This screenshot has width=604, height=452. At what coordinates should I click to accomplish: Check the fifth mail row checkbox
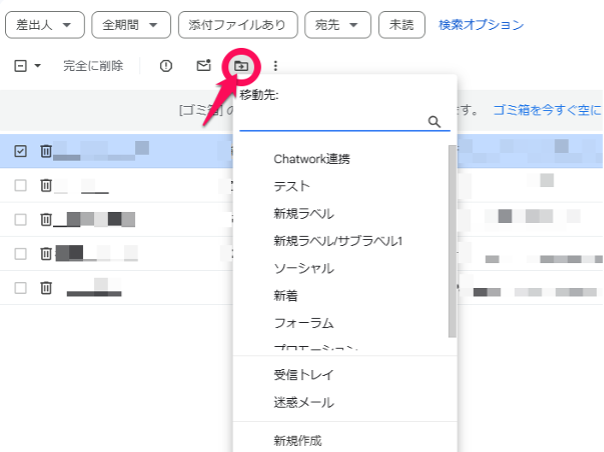pos(20,288)
